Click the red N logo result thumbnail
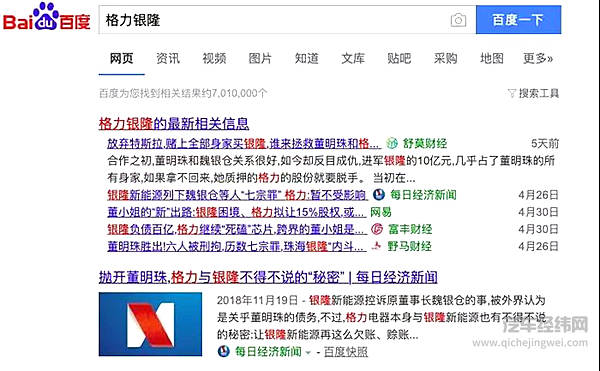The height and width of the screenshot is (371, 600). pos(150,324)
